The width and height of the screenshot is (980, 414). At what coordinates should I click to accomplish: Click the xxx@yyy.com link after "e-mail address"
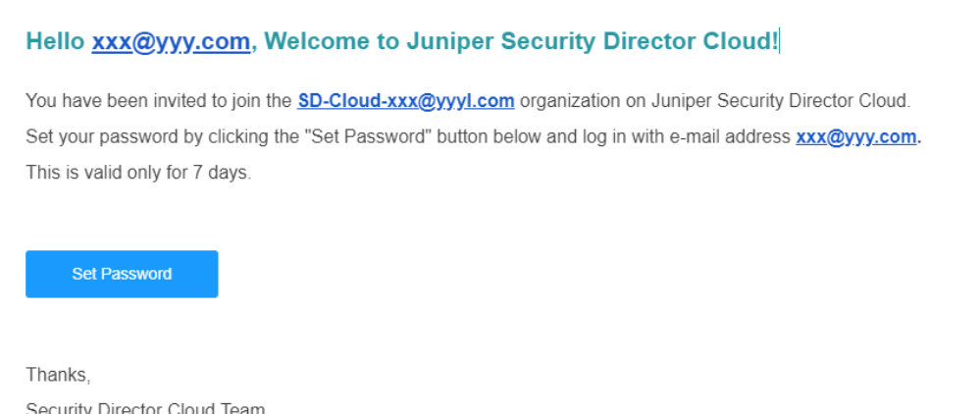[x=855, y=137]
